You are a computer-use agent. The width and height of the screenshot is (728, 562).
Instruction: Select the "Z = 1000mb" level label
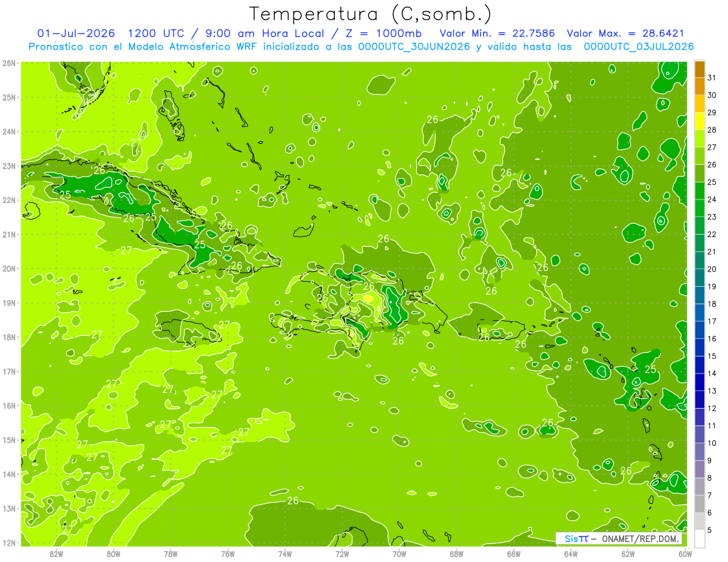coord(382,33)
